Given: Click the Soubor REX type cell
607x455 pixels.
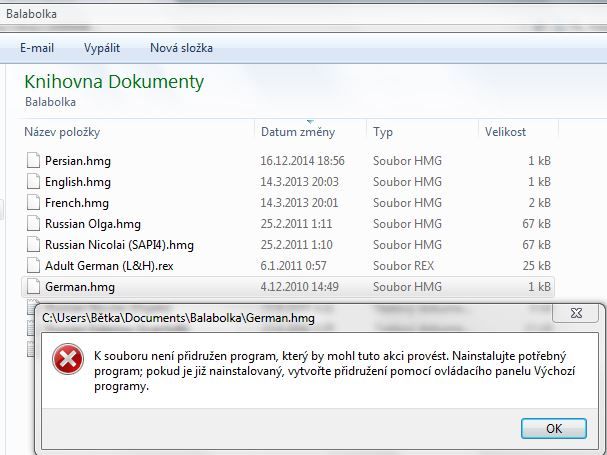Looking at the screenshot, I should 403,266.
